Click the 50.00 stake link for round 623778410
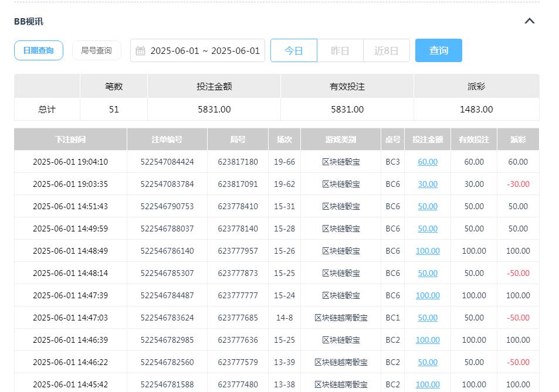Viewport: 559px width, 392px height. 427,206
